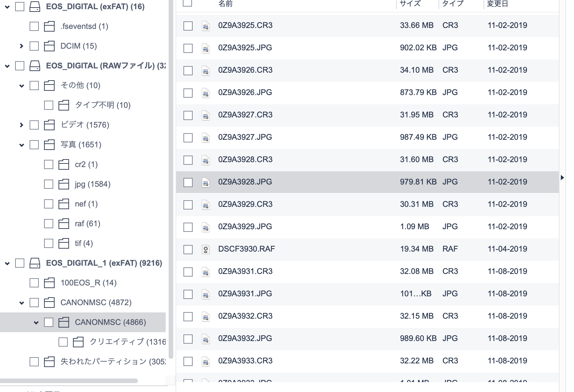Select the 100EOS_R (14) folder

click(x=88, y=283)
